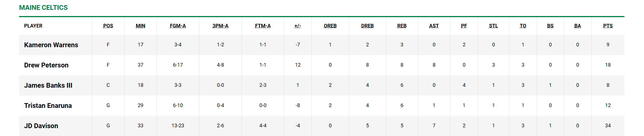Select the FTM-A column header
The width and height of the screenshot is (644, 136).
click(263, 26)
